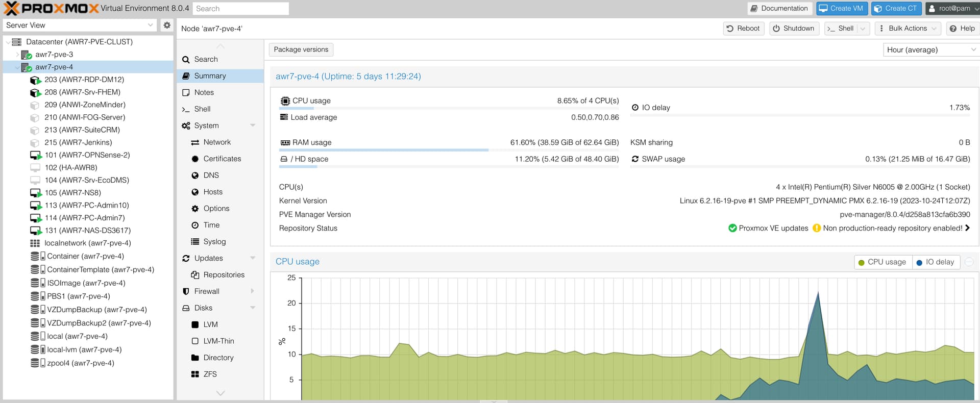The width and height of the screenshot is (980, 403).
Task: Click the Create CT button
Action: [896, 8]
